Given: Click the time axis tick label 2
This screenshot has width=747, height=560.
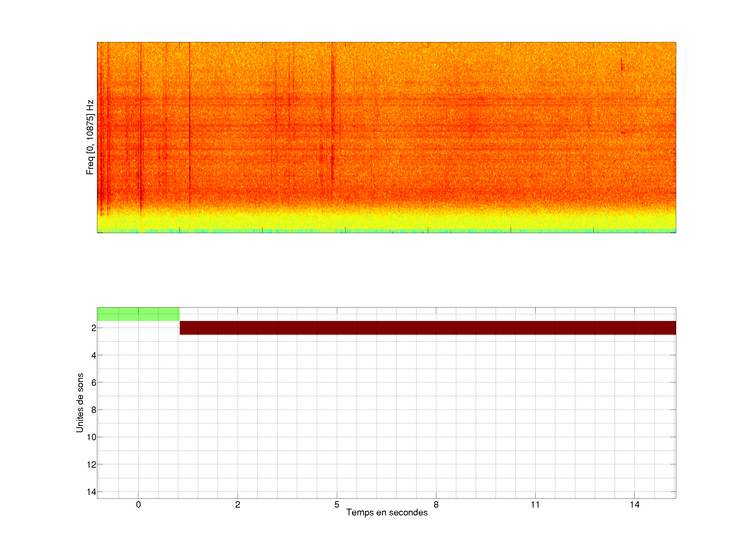Looking at the screenshot, I should click(238, 505).
